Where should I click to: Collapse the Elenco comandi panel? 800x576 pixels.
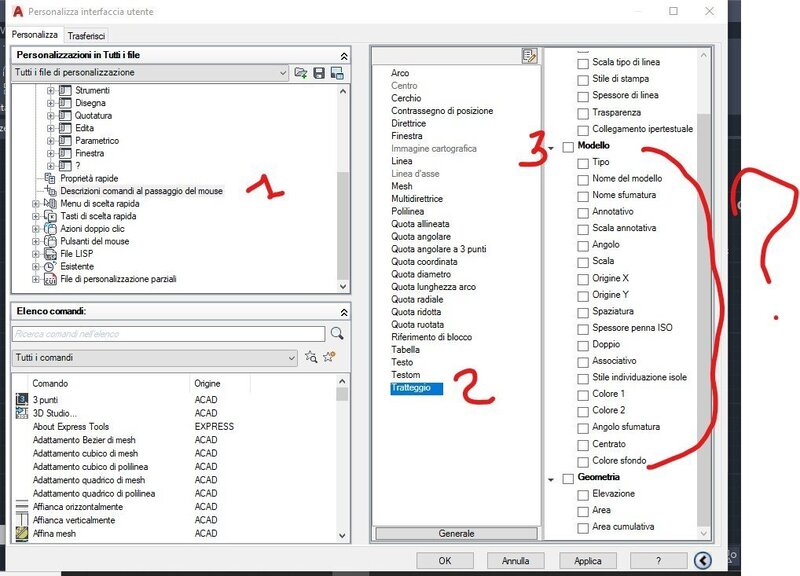coord(344,312)
